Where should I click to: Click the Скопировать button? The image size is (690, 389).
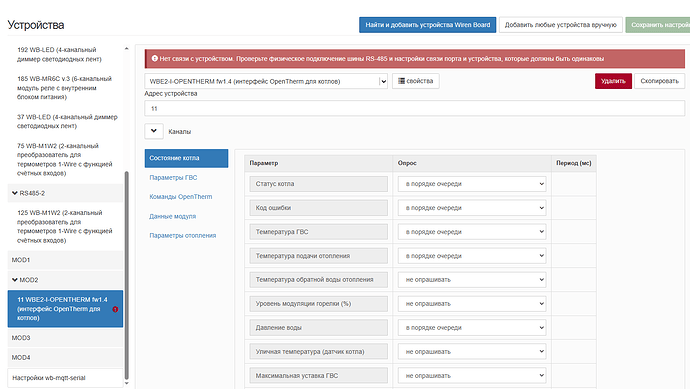point(660,81)
